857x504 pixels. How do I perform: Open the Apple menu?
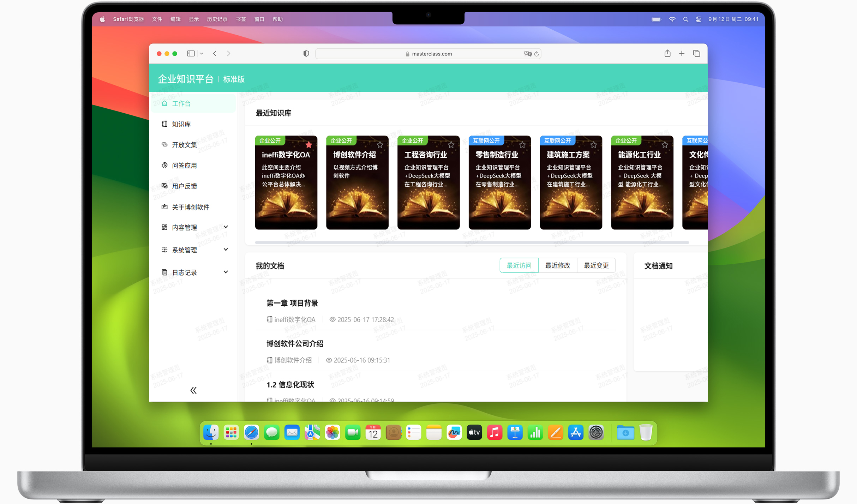pyautogui.click(x=102, y=19)
